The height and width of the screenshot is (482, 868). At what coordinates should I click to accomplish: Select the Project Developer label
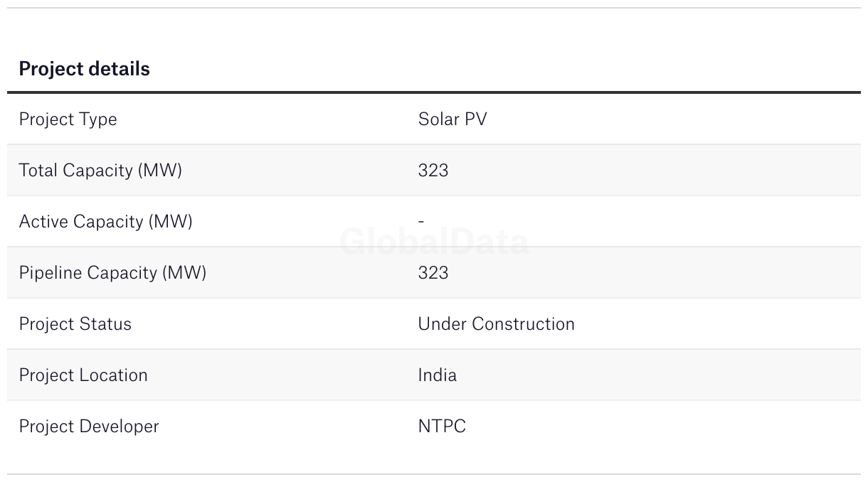[89, 427]
